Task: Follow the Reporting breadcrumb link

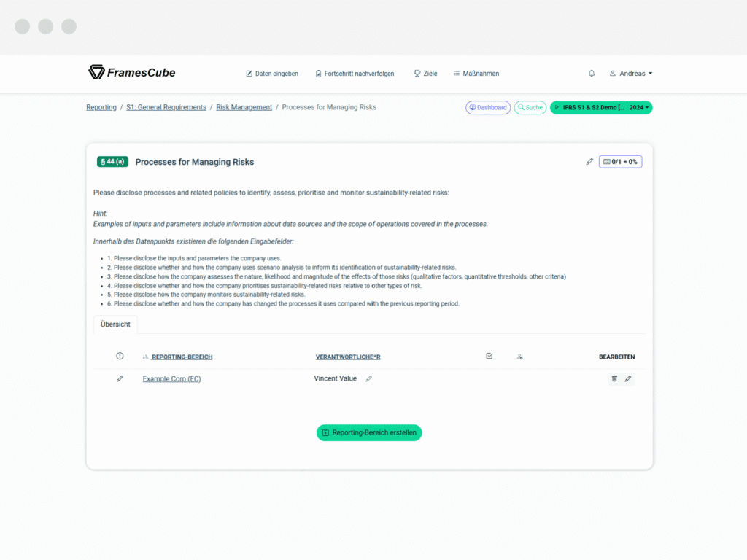Action: pos(101,107)
